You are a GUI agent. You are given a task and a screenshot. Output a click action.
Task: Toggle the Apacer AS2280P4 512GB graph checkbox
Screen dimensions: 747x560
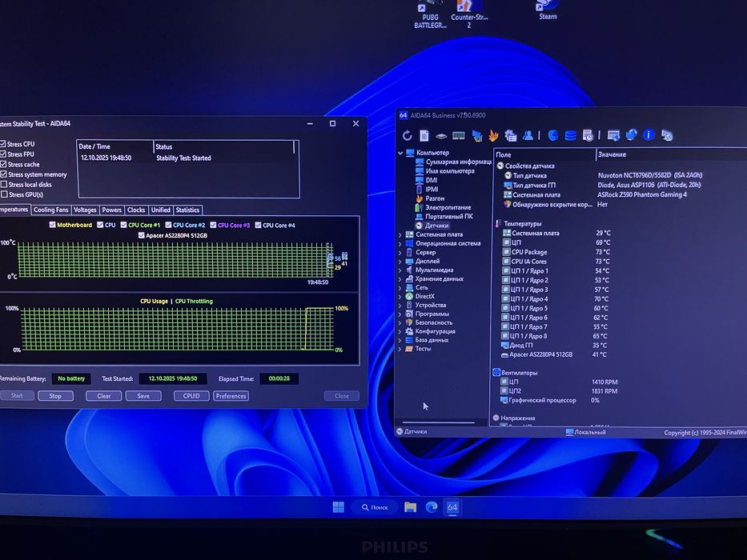pyautogui.click(x=141, y=235)
